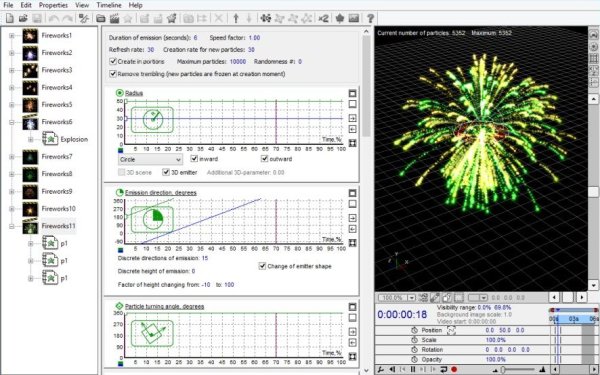Click the clapperboard toolbar icon

click(114, 18)
